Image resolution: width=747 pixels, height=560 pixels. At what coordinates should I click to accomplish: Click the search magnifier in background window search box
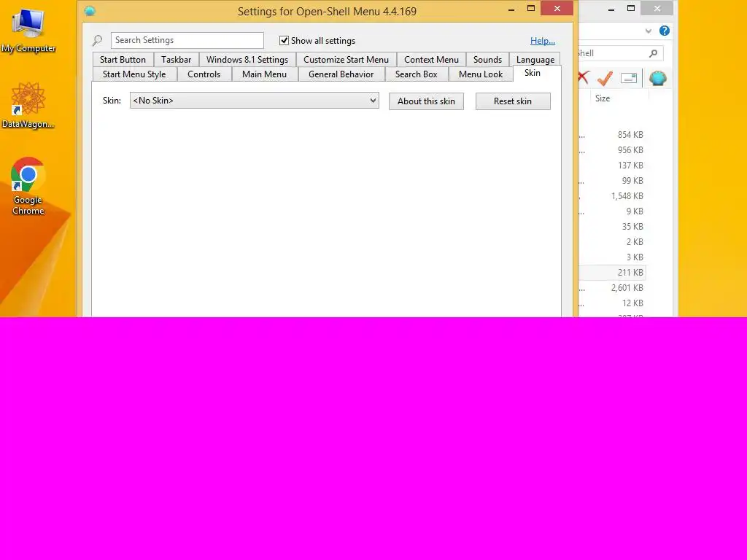[x=653, y=53]
